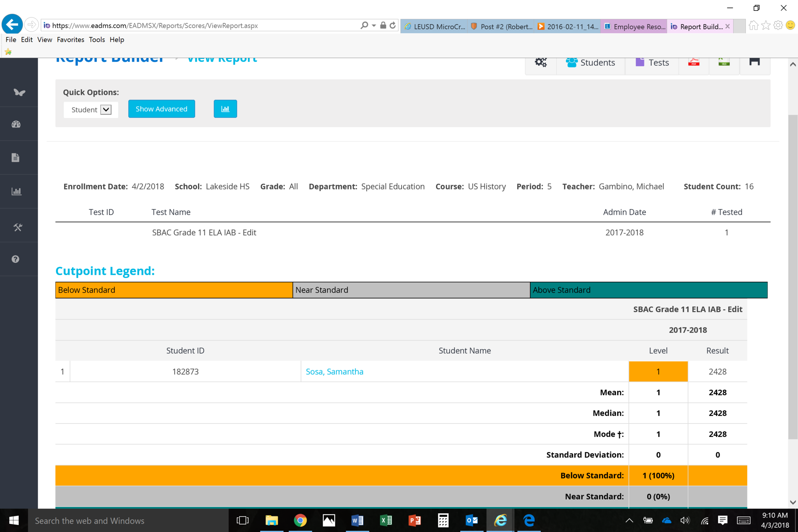Expand the Student quick options dropdown
Screen dimensions: 798x532
click(106, 110)
